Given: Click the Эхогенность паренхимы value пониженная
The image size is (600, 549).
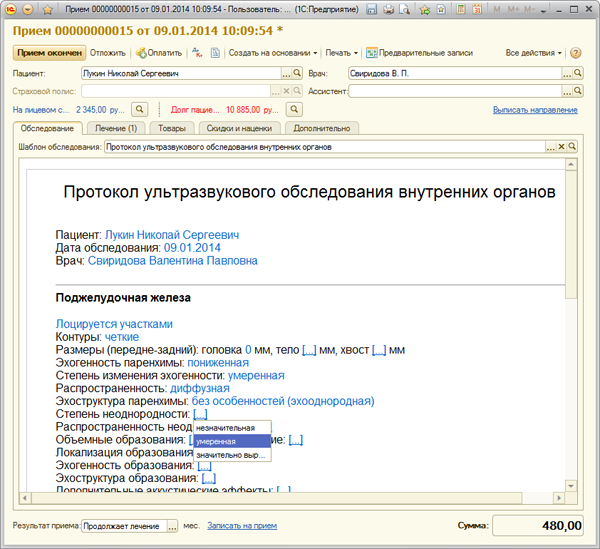Looking at the screenshot, I should click(x=218, y=363).
